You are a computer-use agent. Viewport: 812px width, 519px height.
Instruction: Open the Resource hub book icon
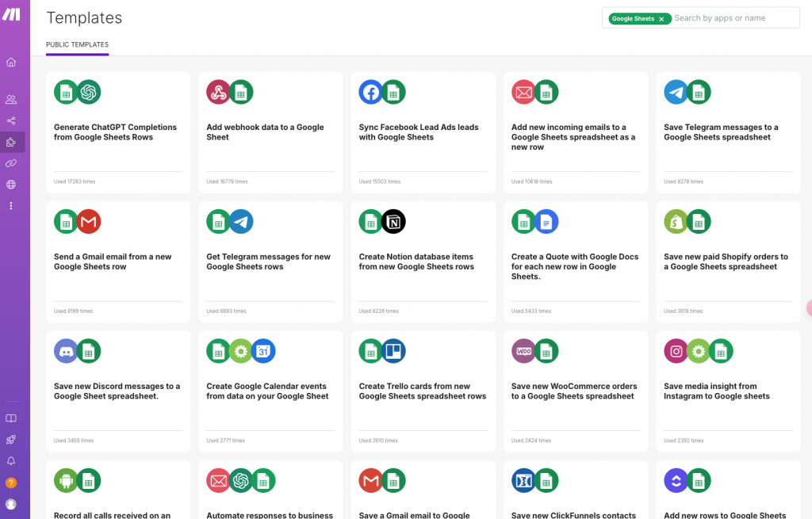(x=11, y=418)
